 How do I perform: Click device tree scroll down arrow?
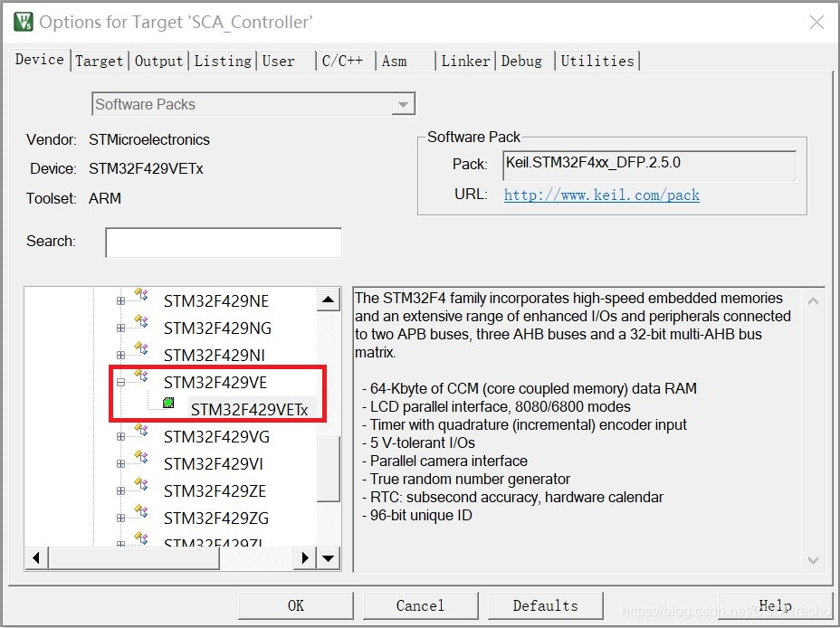(329, 558)
